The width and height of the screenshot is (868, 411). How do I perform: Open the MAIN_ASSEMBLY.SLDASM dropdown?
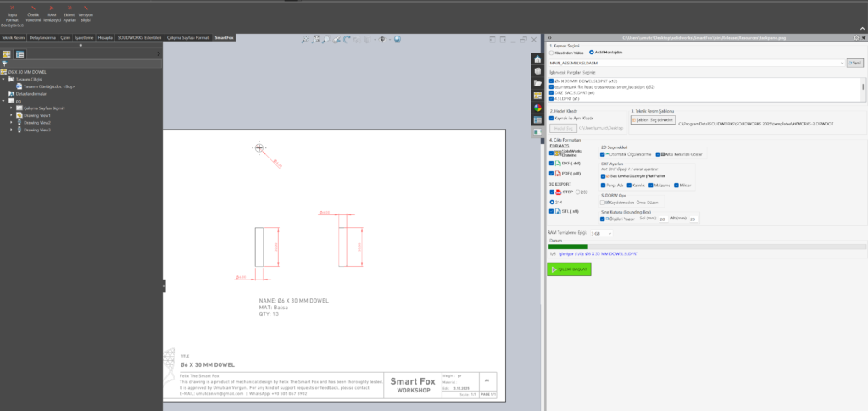695,63
